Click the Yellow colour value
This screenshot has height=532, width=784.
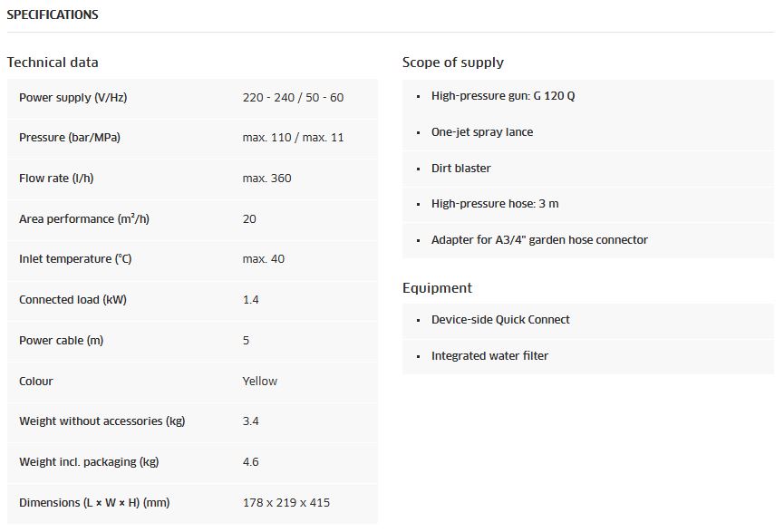260,382
